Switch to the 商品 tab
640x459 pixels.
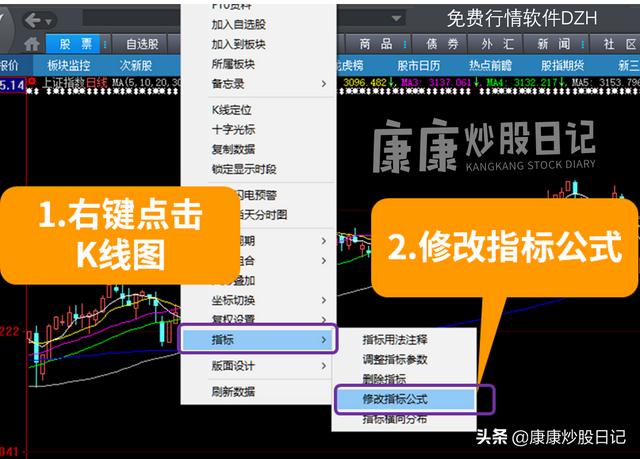[376, 44]
